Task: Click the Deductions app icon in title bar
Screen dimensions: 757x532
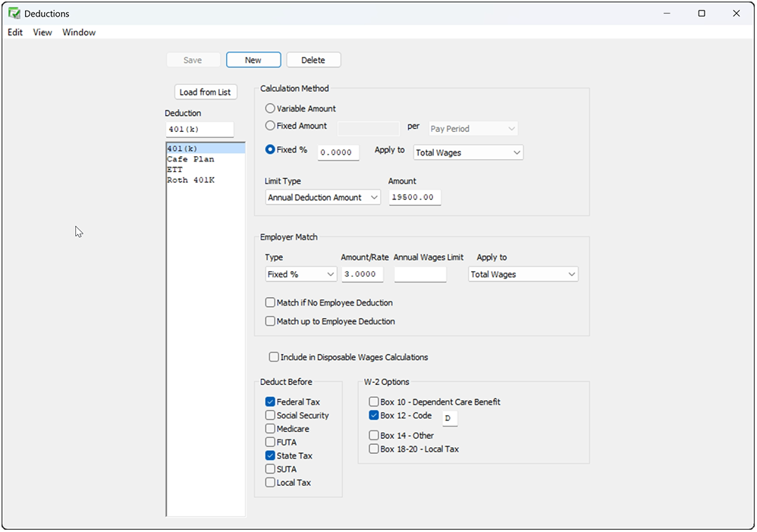Action: (14, 14)
